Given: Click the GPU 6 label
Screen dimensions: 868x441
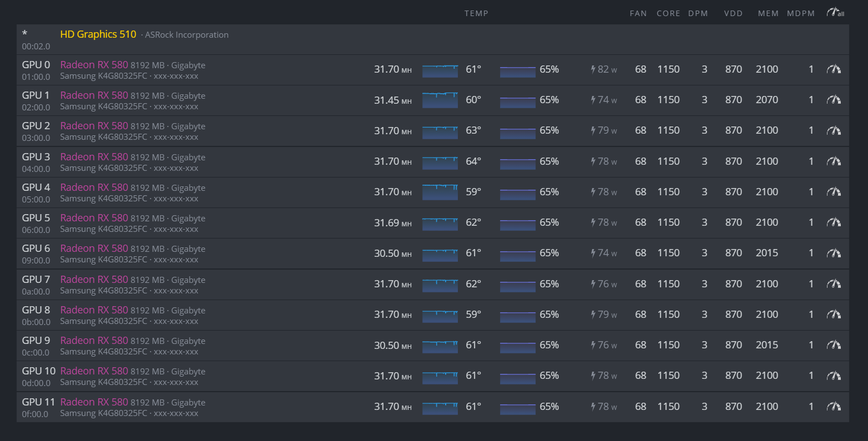Looking at the screenshot, I should [36, 249].
